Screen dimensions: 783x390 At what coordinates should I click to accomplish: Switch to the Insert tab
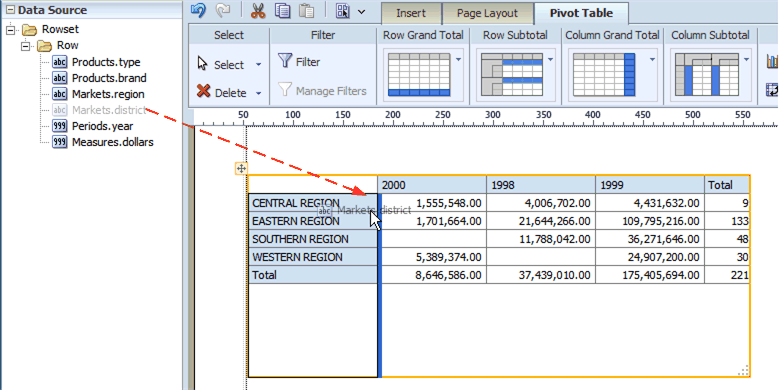click(411, 13)
